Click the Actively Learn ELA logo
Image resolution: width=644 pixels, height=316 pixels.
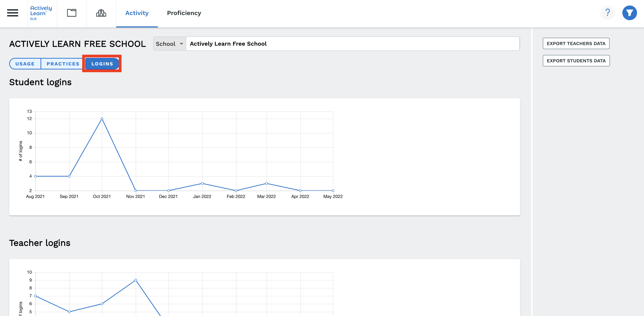click(x=41, y=13)
